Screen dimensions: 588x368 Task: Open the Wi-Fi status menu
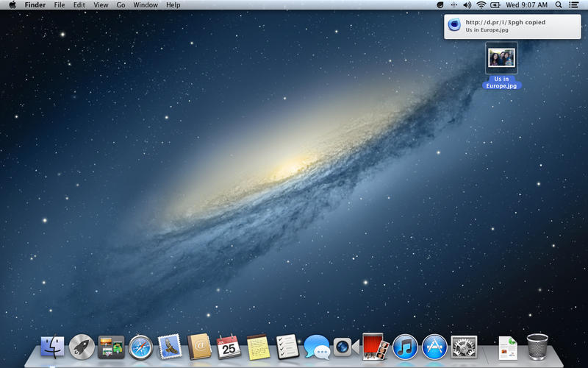[481, 5]
